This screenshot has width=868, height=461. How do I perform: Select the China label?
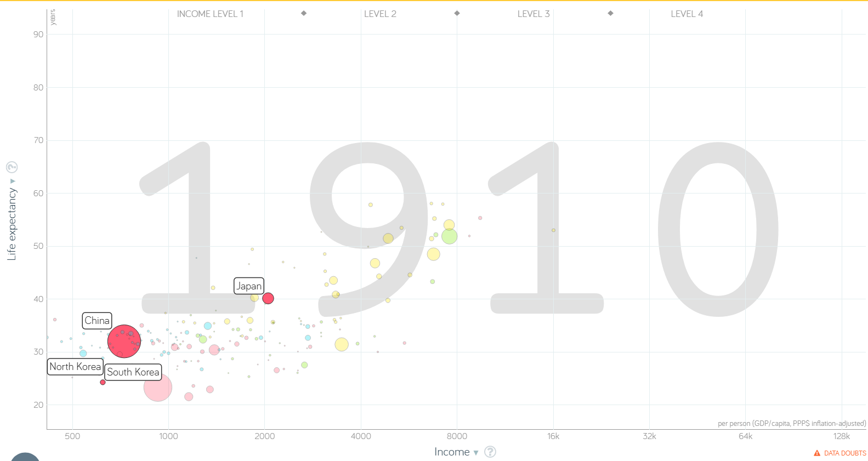coord(97,321)
